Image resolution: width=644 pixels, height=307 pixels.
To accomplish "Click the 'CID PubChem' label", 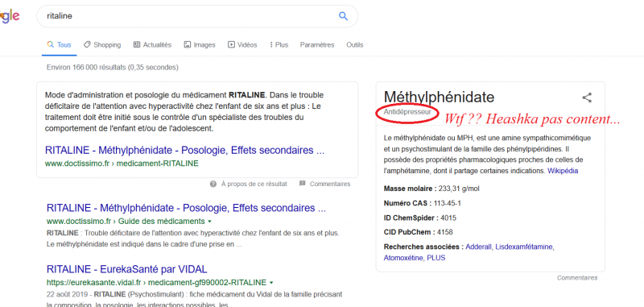I will click(x=410, y=232).
